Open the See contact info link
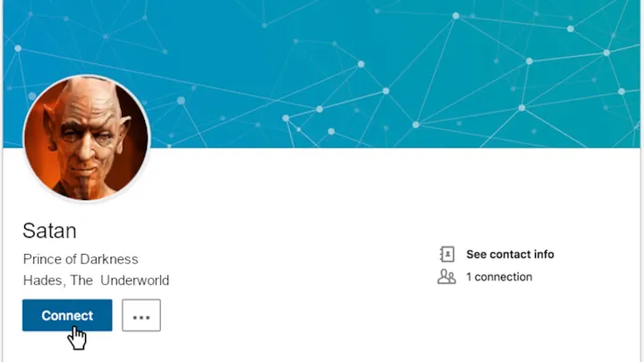 (x=510, y=255)
